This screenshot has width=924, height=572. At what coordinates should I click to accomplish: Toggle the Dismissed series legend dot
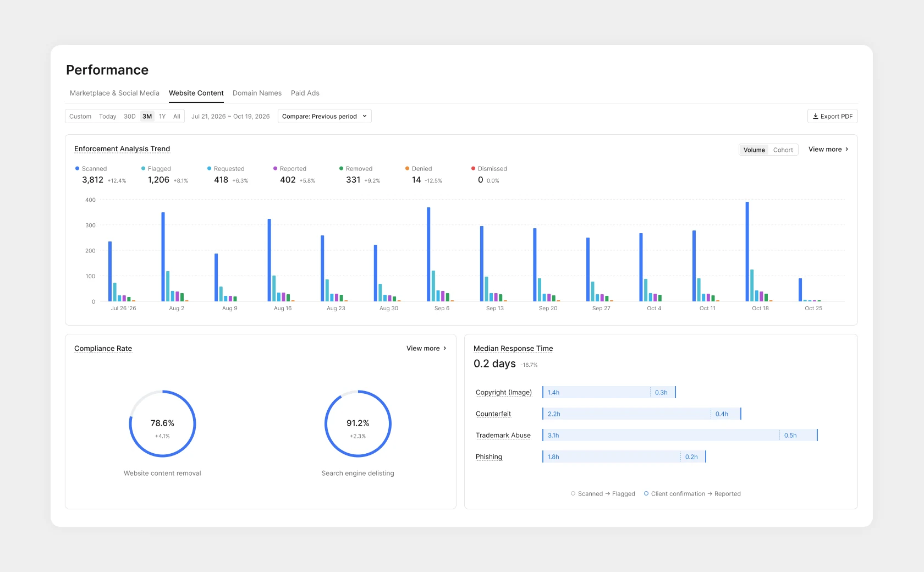(x=474, y=168)
